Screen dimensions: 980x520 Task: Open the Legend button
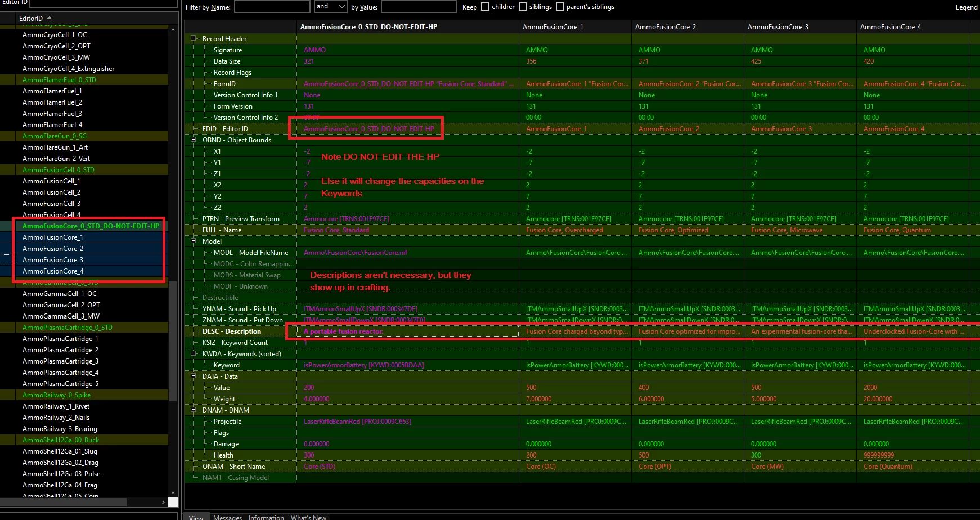click(966, 7)
